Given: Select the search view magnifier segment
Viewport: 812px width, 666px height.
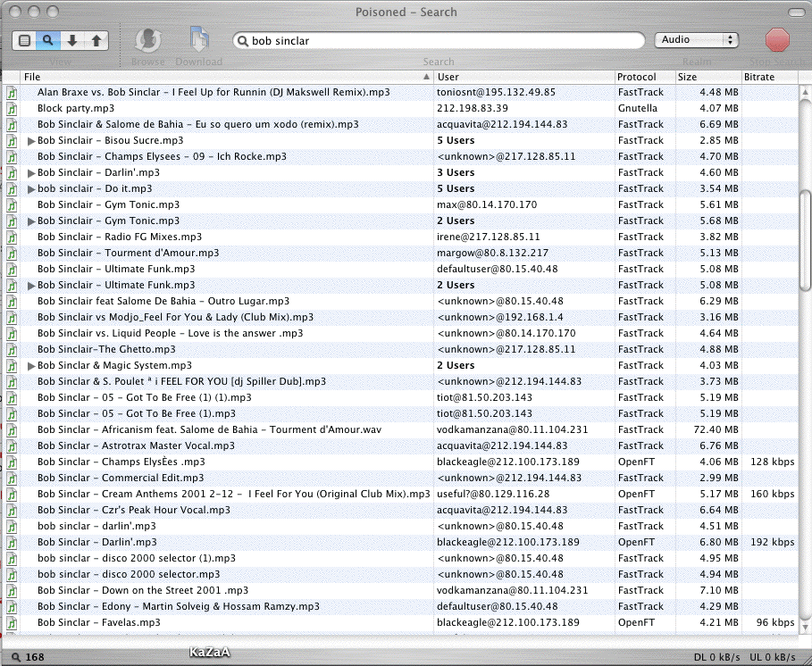Looking at the screenshot, I should click(48, 40).
